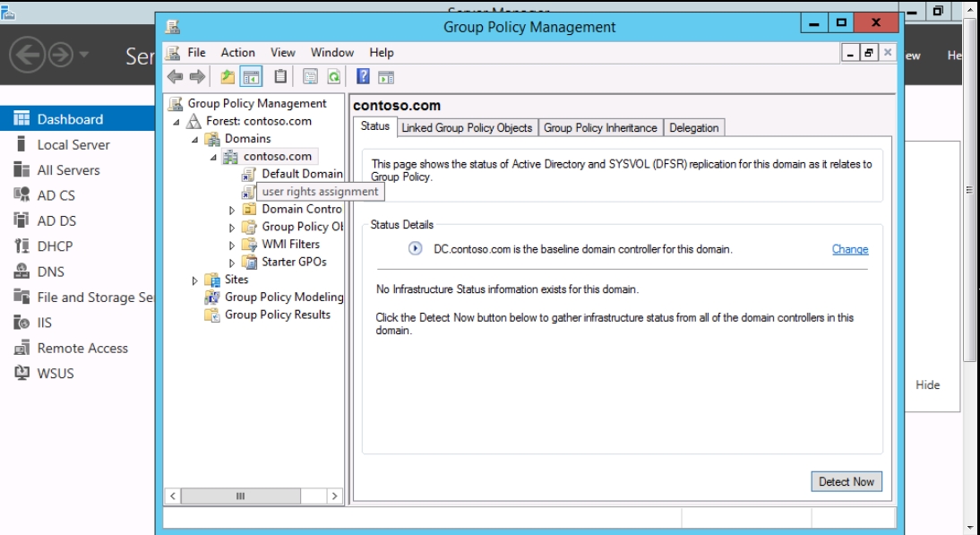
Task: Expand the WMI Filters node
Action: [231, 245]
